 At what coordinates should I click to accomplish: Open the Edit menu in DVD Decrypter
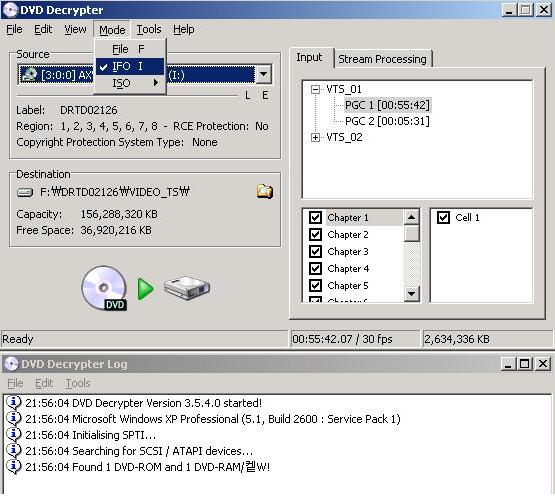point(43,29)
